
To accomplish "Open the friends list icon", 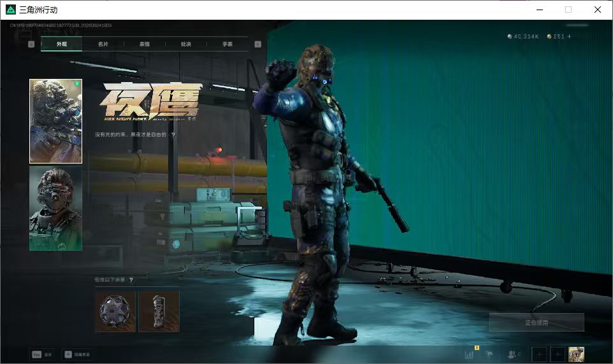I will click(512, 354).
